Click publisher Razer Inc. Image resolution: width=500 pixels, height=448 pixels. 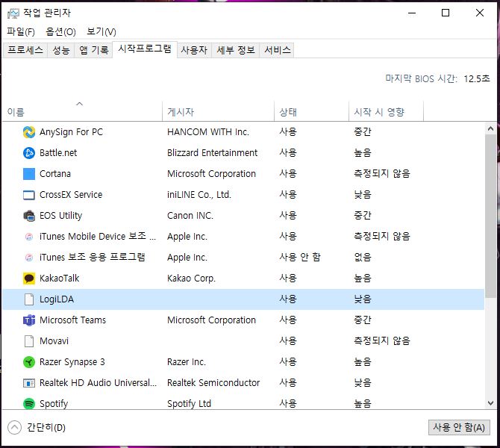187,362
